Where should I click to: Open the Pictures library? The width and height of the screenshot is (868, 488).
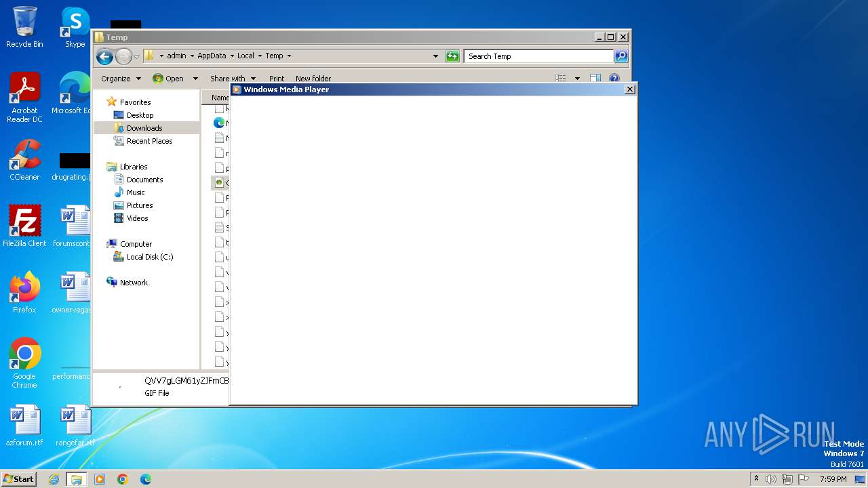[x=140, y=205]
